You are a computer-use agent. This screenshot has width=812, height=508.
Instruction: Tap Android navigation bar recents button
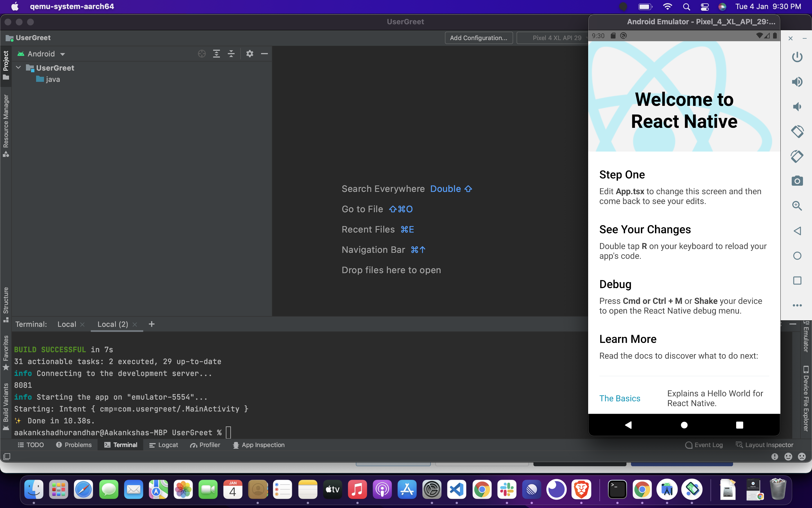tap(740, 425)
